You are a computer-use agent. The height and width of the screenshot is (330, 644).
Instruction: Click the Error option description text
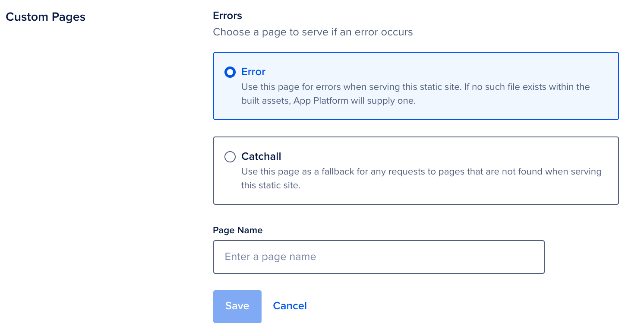416,94
